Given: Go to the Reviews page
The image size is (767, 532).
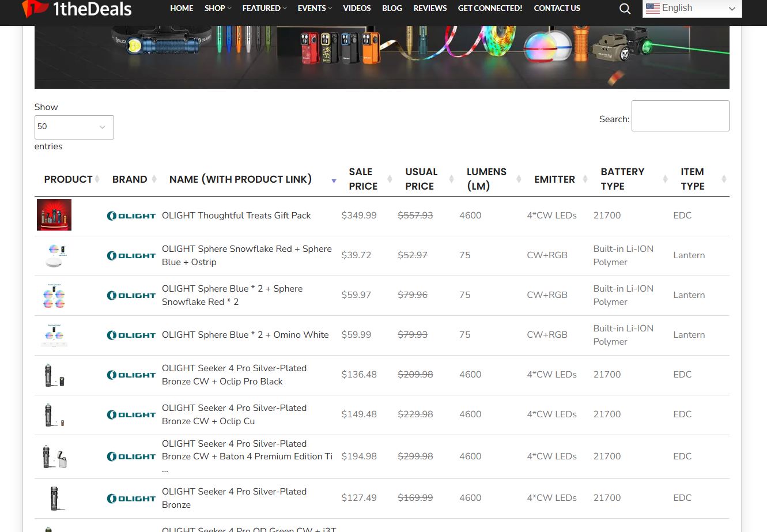Looking at the screenshot, I should pyautogui.click(x=430, y=8).
